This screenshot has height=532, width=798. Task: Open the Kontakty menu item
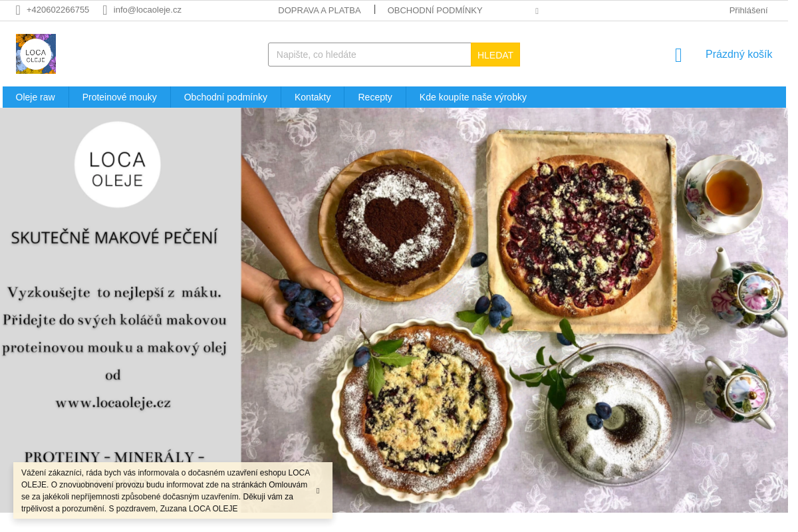[x=313, y=97]
